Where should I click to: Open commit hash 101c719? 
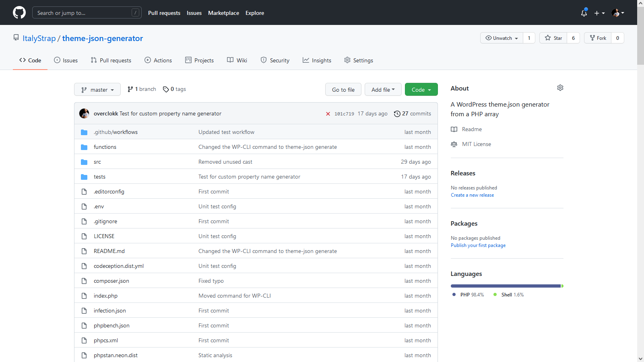pos(344,114)
